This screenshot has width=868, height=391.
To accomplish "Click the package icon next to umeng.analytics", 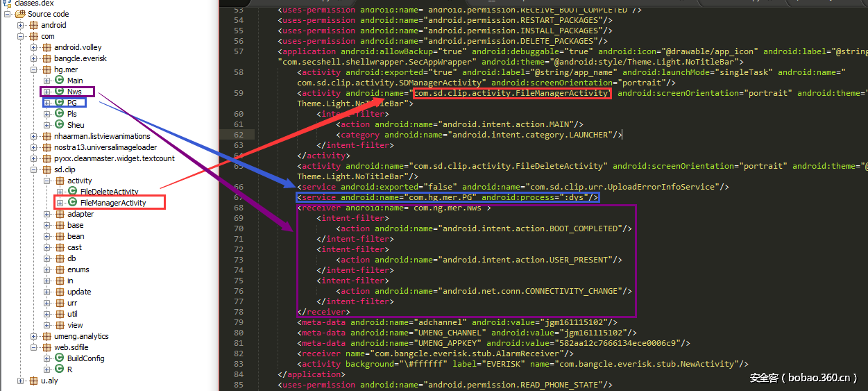I will 47,336.
